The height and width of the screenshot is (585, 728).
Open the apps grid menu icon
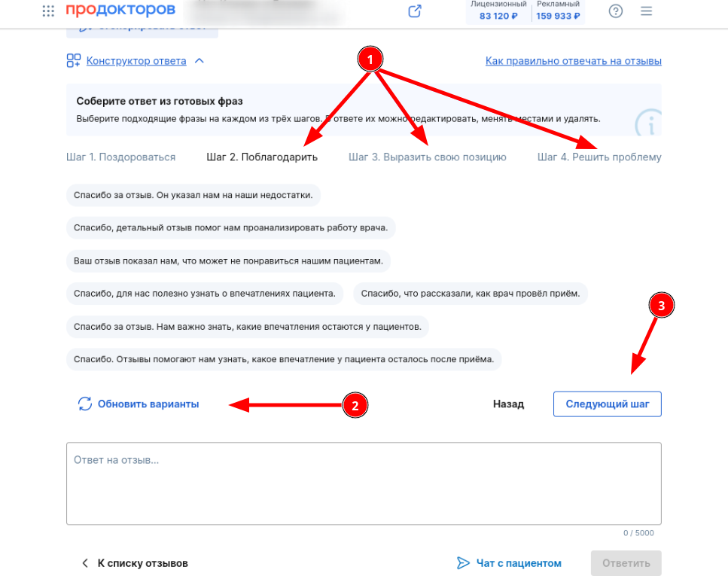(48, 11)
